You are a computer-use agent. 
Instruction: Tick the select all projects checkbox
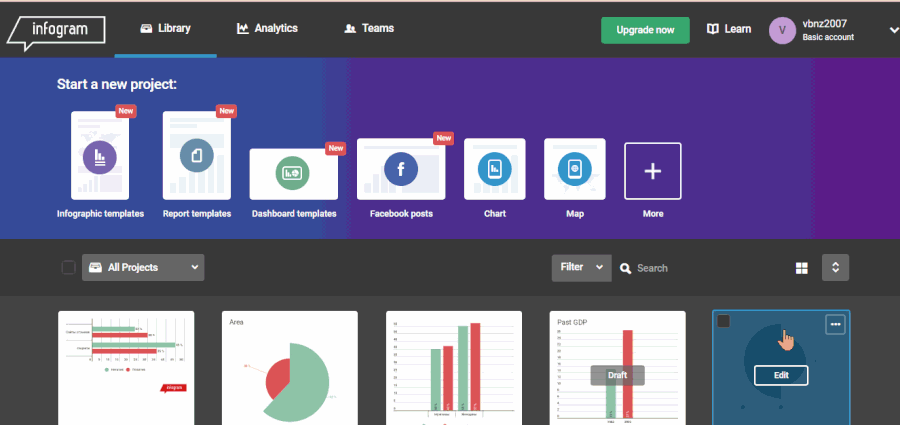[x=68, y=267]
